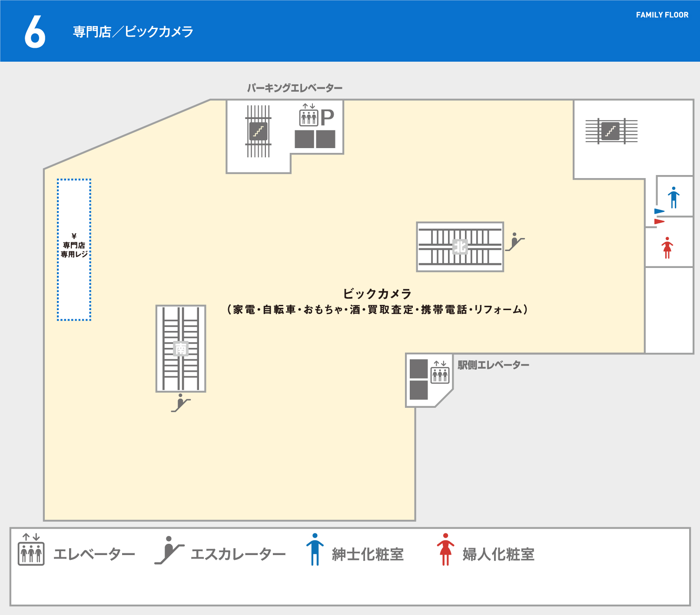Click the blue arrow pointing to the men's restroom
Image resolution: width=700 pixels, height=615 pixels.
660,212
